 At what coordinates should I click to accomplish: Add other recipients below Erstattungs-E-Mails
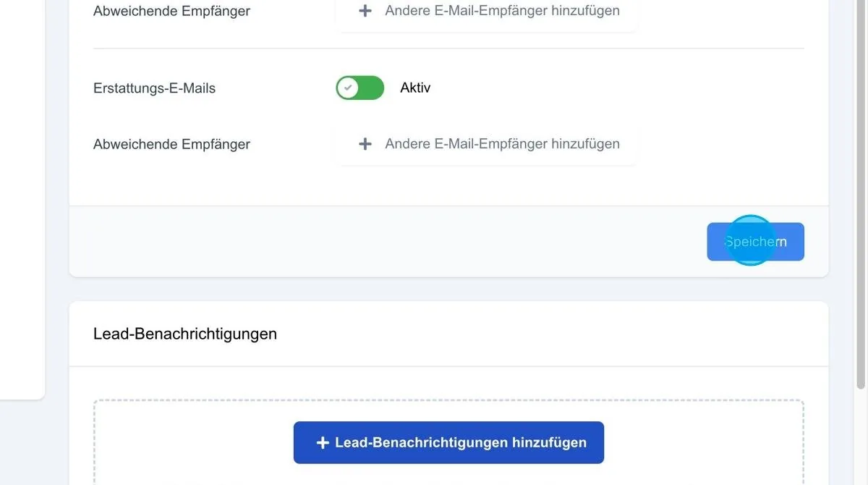coord(488,144)
